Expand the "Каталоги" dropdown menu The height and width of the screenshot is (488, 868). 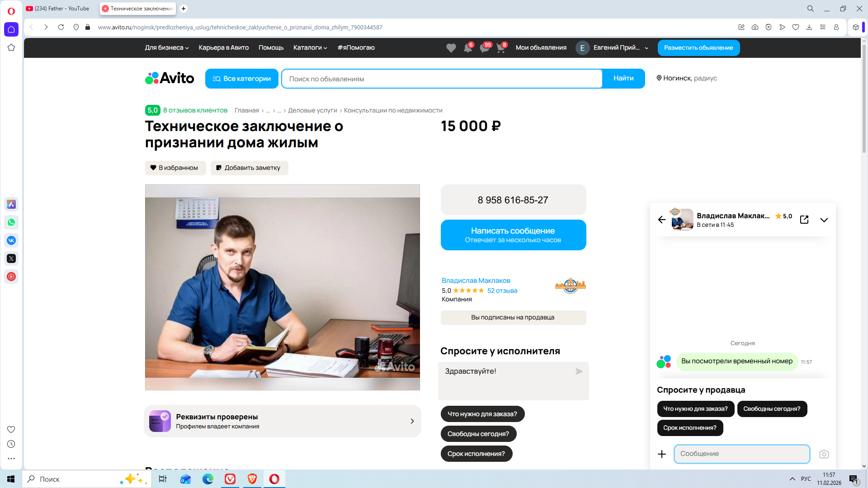pyautogui.click(x=310, y=47)
